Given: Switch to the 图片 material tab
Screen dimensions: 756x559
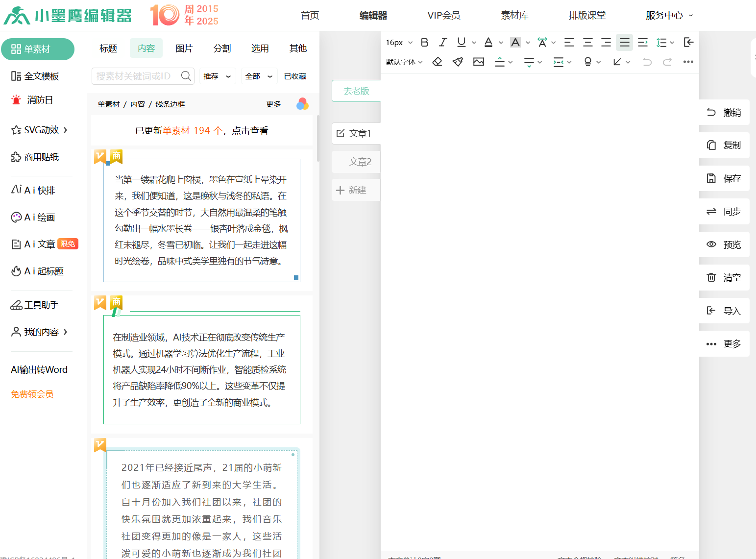Looking at the screenshot, I should tap(184, 49).
